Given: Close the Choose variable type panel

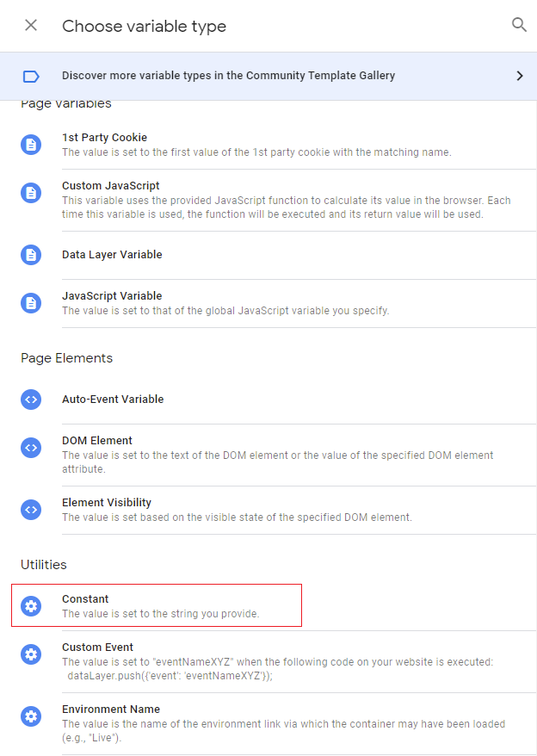Looking at the screenshot, I should pyautogui.click(x=31, y=25).
